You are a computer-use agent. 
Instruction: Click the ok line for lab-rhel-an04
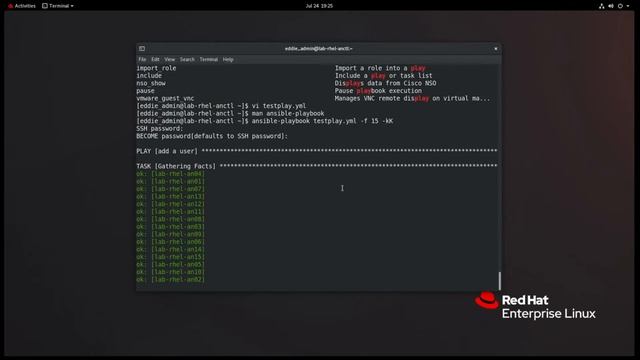coord(171,174)
